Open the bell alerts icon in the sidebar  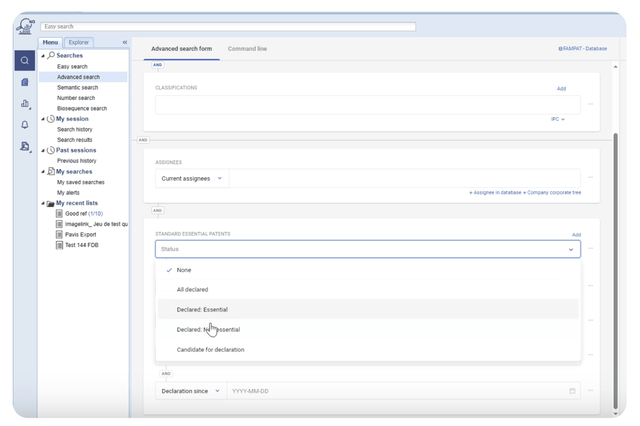pos(25,125)
